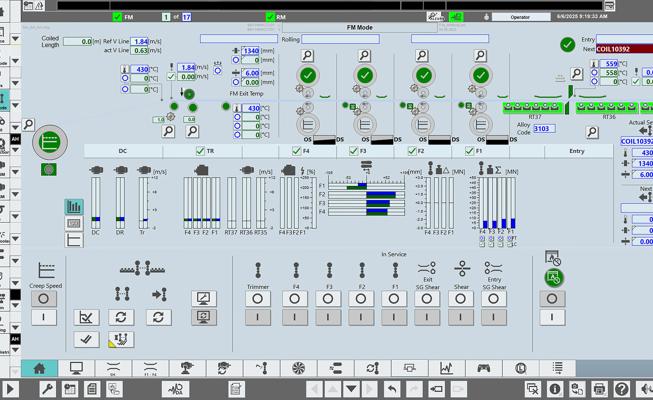Open the help question mark icon
Screen dimensions: 653x400
tap(622, 389)
